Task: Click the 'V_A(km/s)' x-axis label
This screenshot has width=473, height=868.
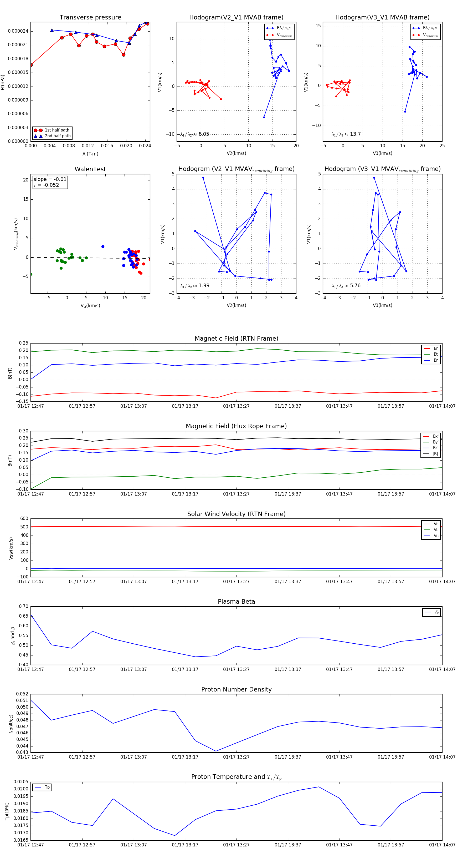Action: pyautogui.click(x=90, y=306)
